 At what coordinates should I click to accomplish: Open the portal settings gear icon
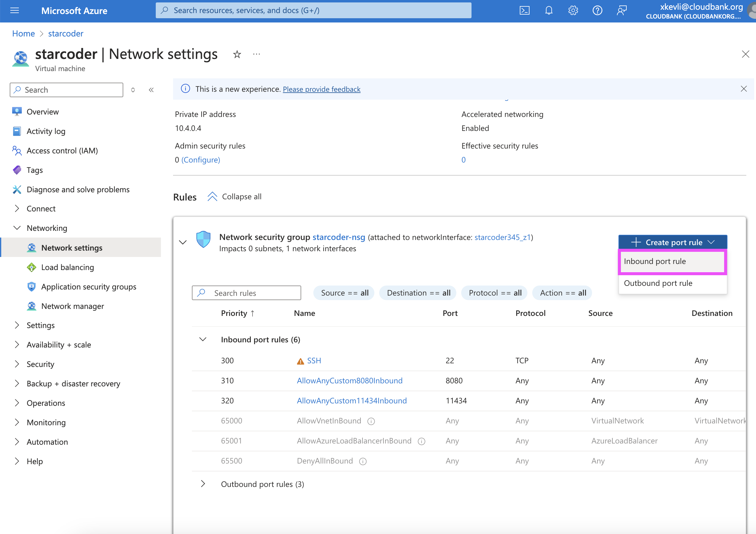point(573,11)
